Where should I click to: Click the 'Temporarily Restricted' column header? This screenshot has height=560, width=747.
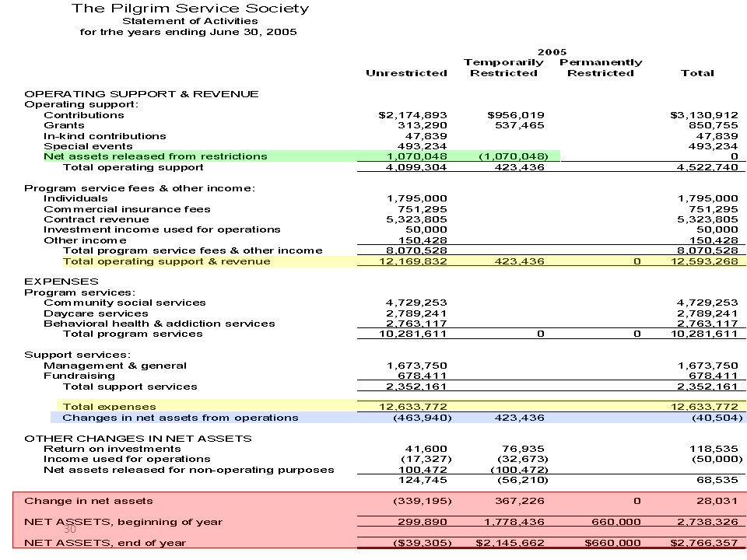coord(503,68)
